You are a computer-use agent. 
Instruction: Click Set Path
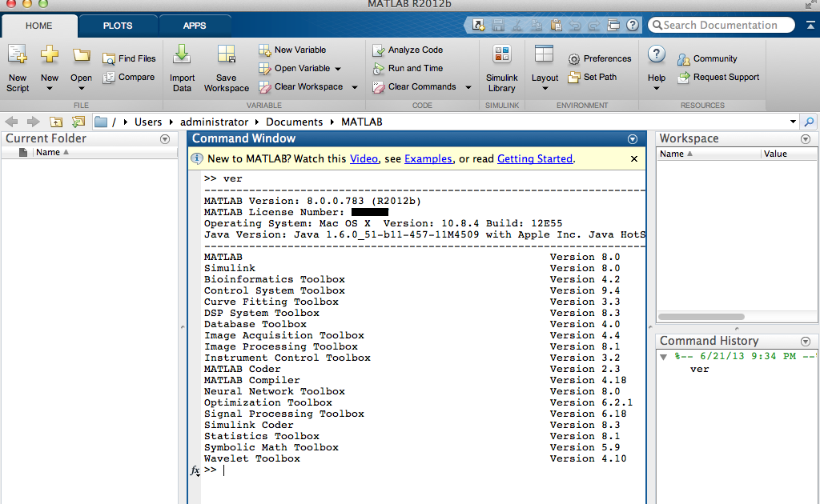pos(593,78)
